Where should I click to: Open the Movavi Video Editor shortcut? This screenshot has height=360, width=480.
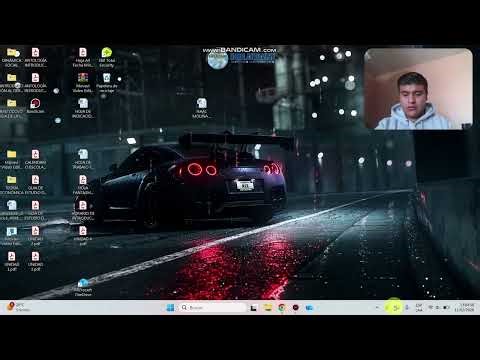pyautogui.click(x=83, y=83)
